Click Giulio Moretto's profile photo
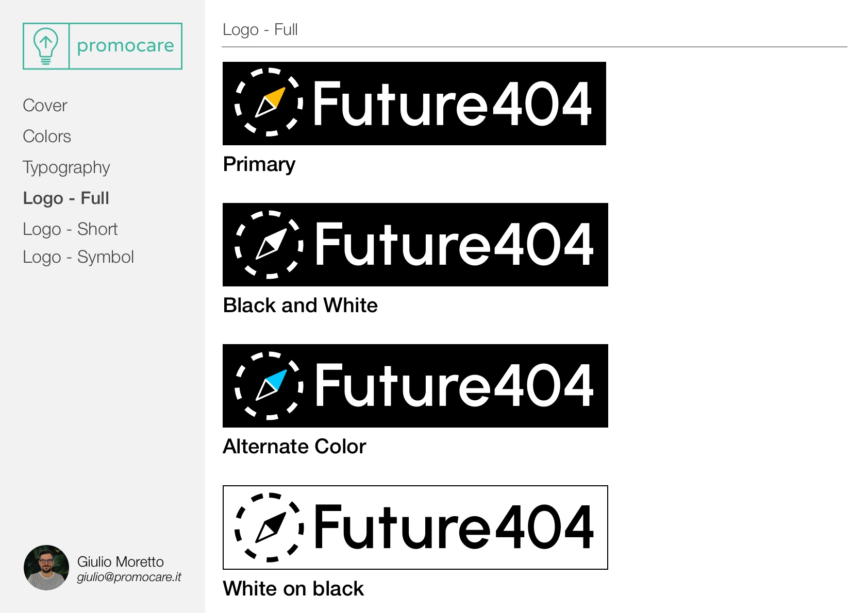The height and width of the screenshot is (613, 868). pyautogui.click(x=46, y=568)
